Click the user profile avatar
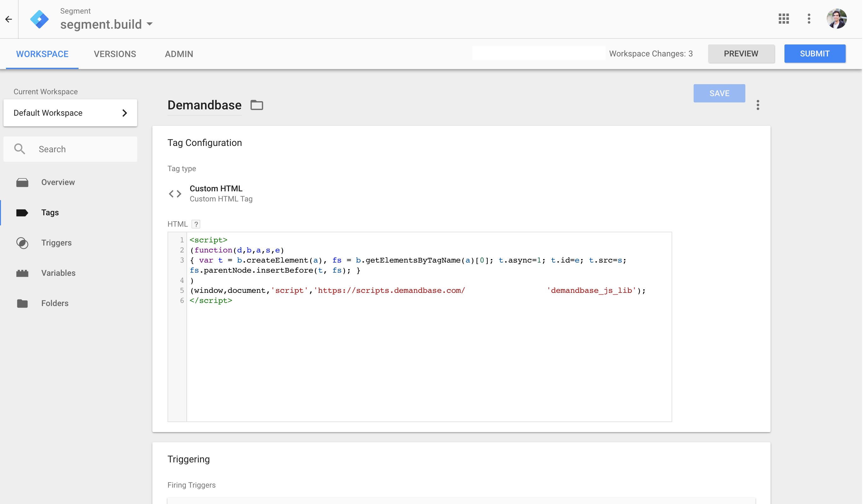The height and width of the screenshot is (504, 863). click(x=837, y=19)
